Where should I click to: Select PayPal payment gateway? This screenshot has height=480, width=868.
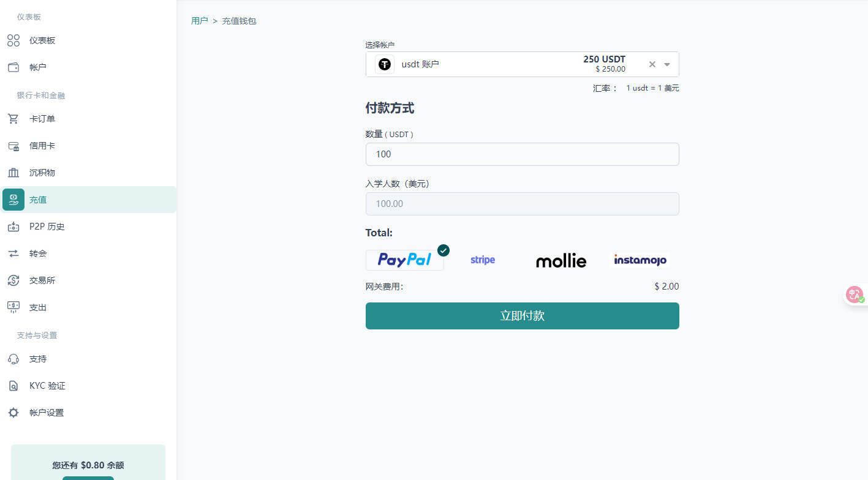[x=405, y=260]
